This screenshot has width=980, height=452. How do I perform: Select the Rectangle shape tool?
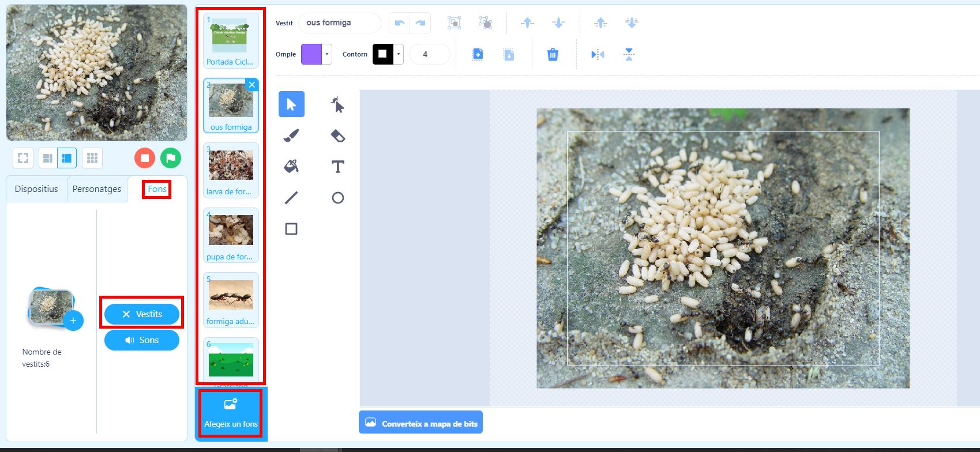pyautogui.click(x=291, y=229)
